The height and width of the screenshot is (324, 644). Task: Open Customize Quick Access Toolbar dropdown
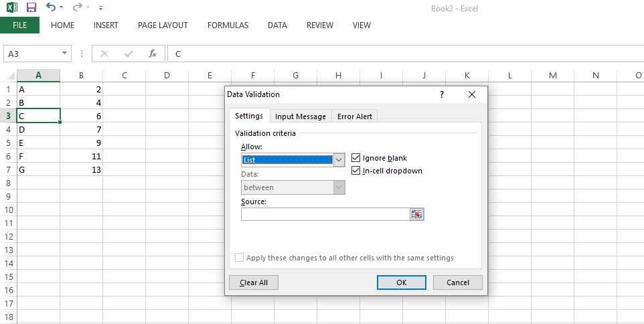(x=100, y=8)
